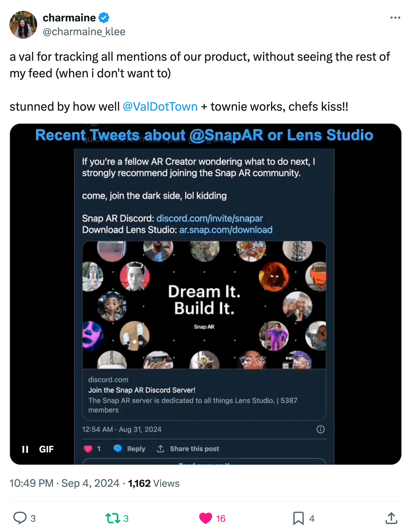Click the @charmaine_klee handle
413x532 pixels.
click(84, 32)
